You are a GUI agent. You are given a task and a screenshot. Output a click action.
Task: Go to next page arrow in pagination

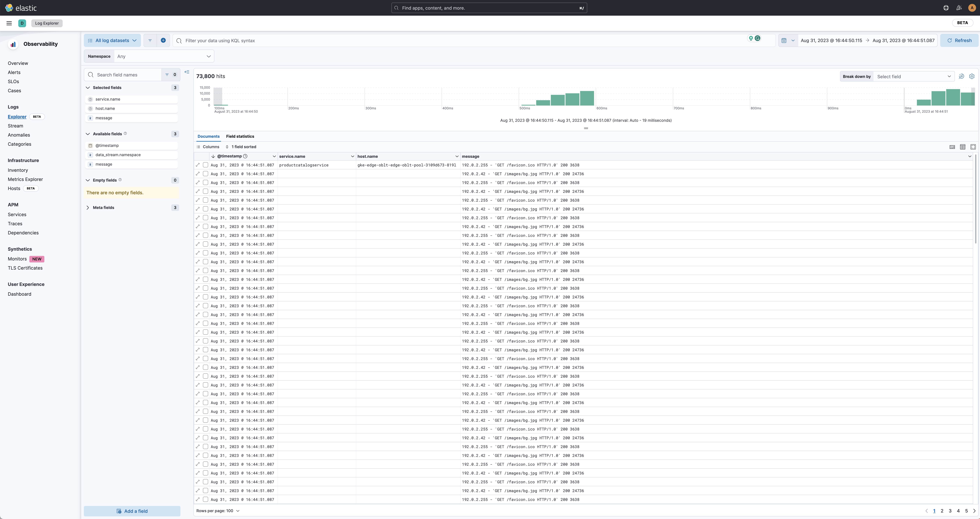[x=974, y=511]
